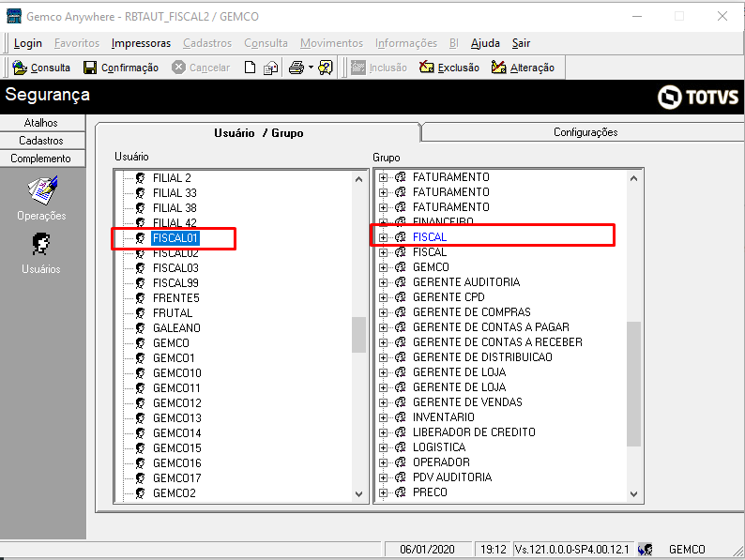Click the blank new document toolbar icon
This screenshot has width=745, height=560.
click(250, 68)
